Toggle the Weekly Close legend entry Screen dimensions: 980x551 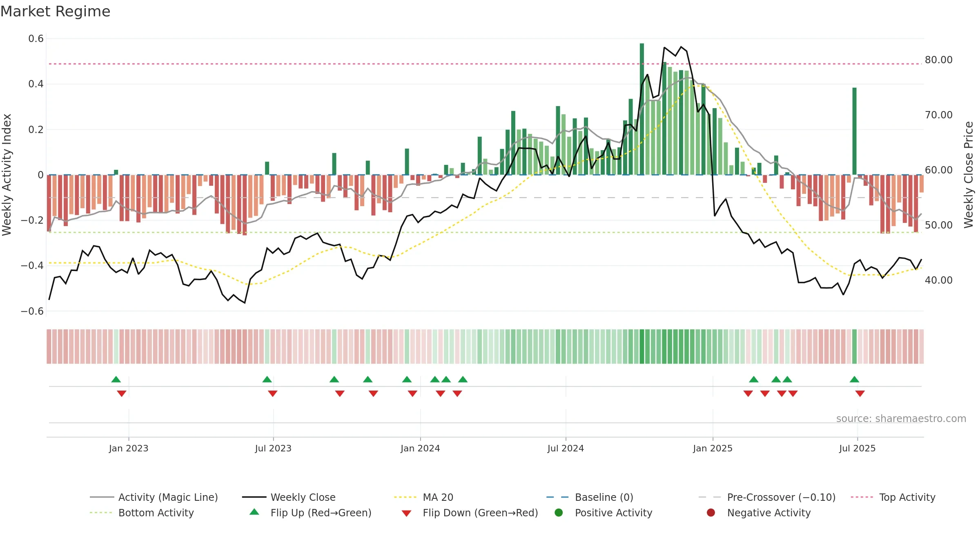point(289,497)
